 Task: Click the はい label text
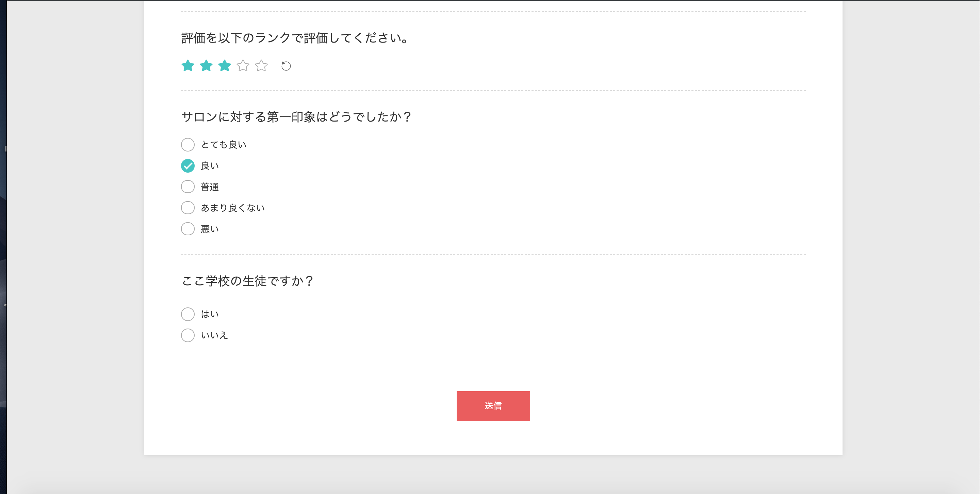pos(210,314)
